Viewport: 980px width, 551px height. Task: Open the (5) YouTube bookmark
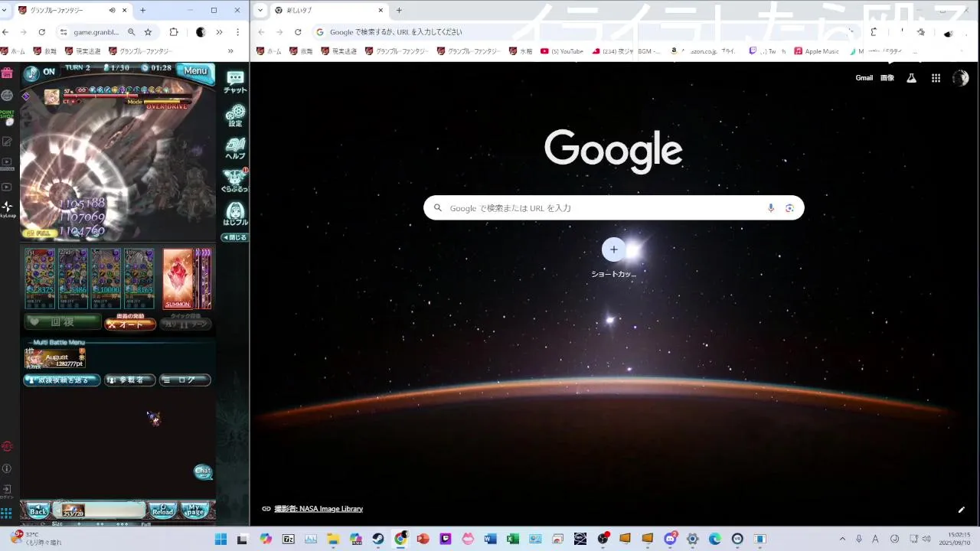(562, 51)
